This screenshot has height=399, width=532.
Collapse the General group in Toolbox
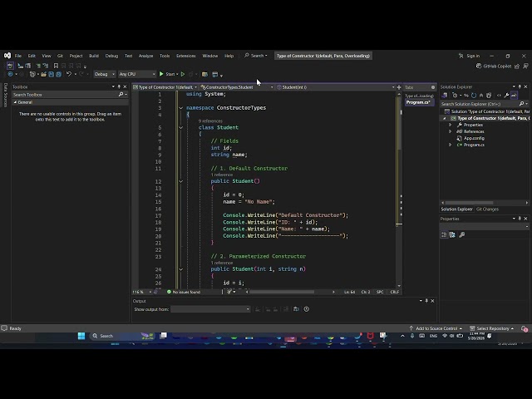pos(15,102)
